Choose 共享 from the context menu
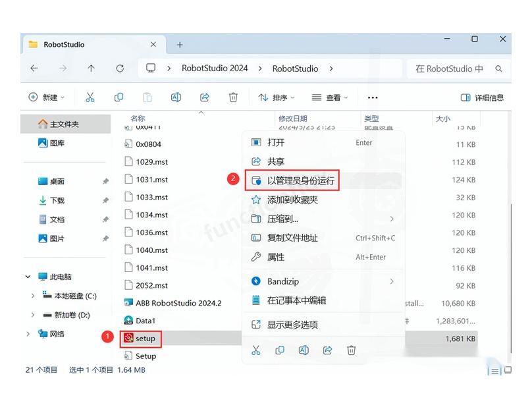 [x=324, y=161]
